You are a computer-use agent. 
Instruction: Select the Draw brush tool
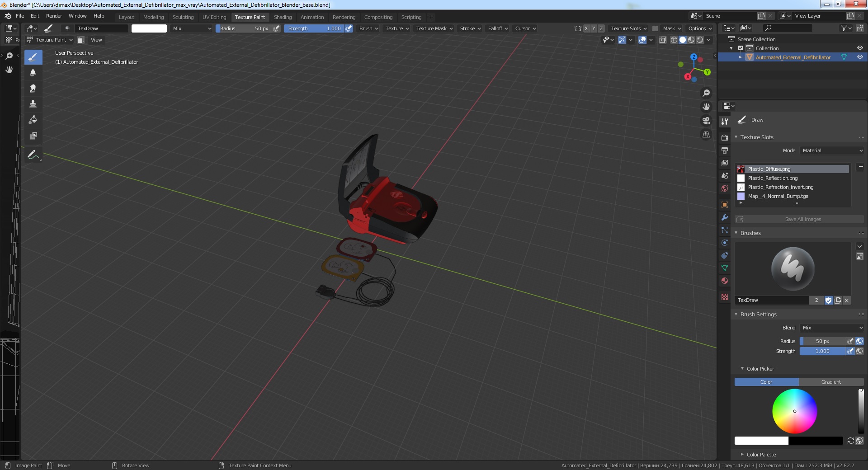(33, 57)
